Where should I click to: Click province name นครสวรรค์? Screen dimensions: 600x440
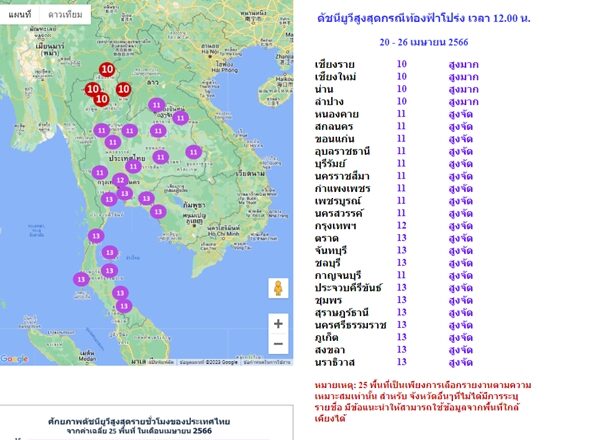(339, 213)
